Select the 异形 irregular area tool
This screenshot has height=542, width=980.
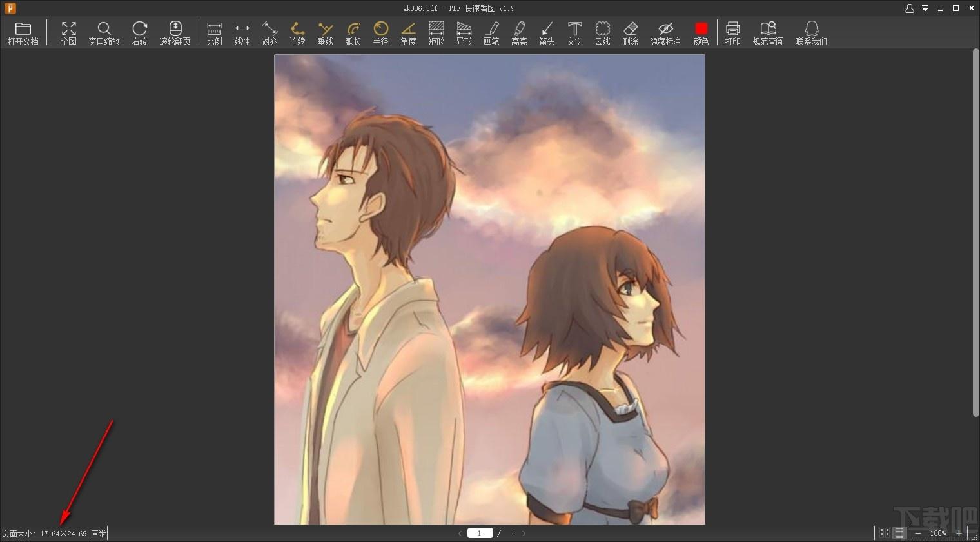click(464, 34)
